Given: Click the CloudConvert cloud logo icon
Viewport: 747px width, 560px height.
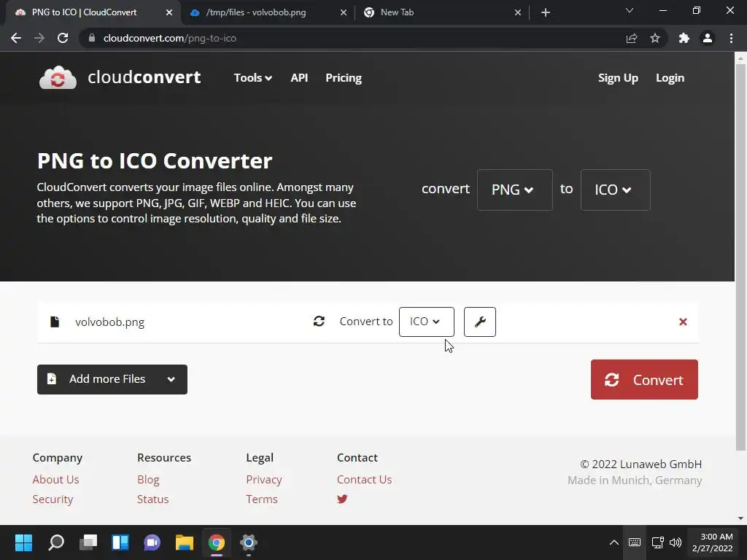Looking at the screenshot, I should pos(58,77).
